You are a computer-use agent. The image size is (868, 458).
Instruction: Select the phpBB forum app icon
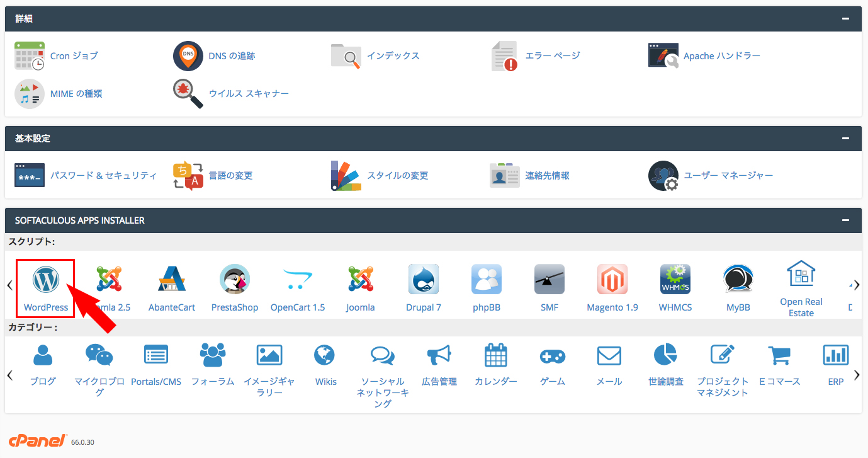tap(486, 279)
